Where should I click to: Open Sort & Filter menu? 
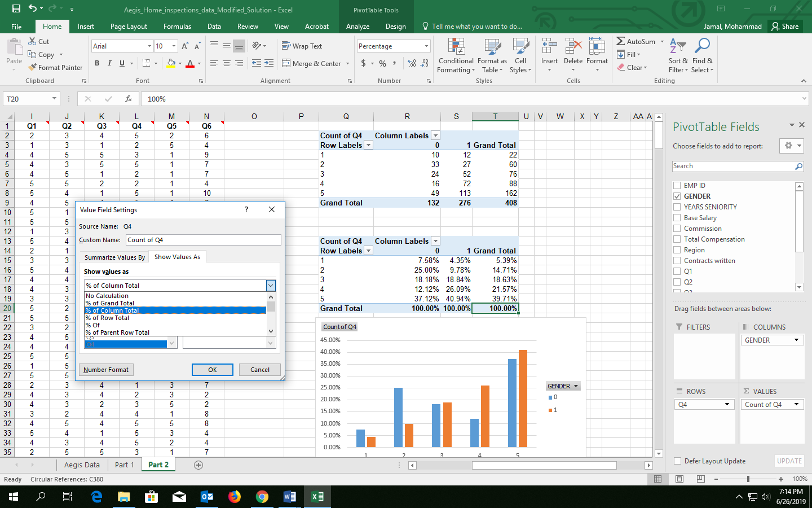[678, 55]
